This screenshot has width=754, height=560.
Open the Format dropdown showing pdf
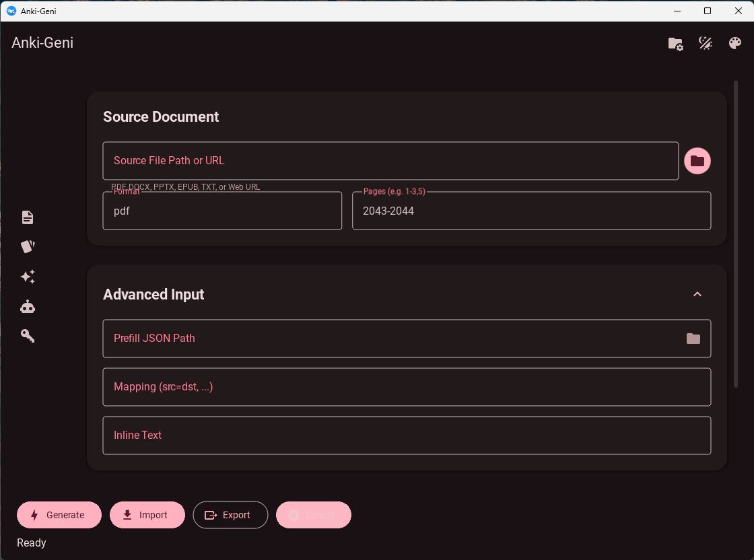(x=222, y=211)
